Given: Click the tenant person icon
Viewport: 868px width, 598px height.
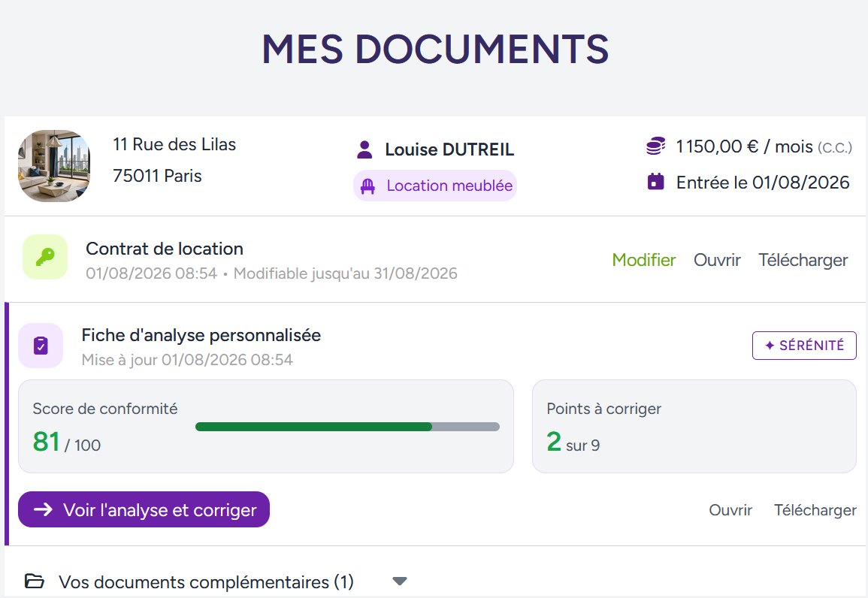Looking at the screenshot, I should pos(364,149).
